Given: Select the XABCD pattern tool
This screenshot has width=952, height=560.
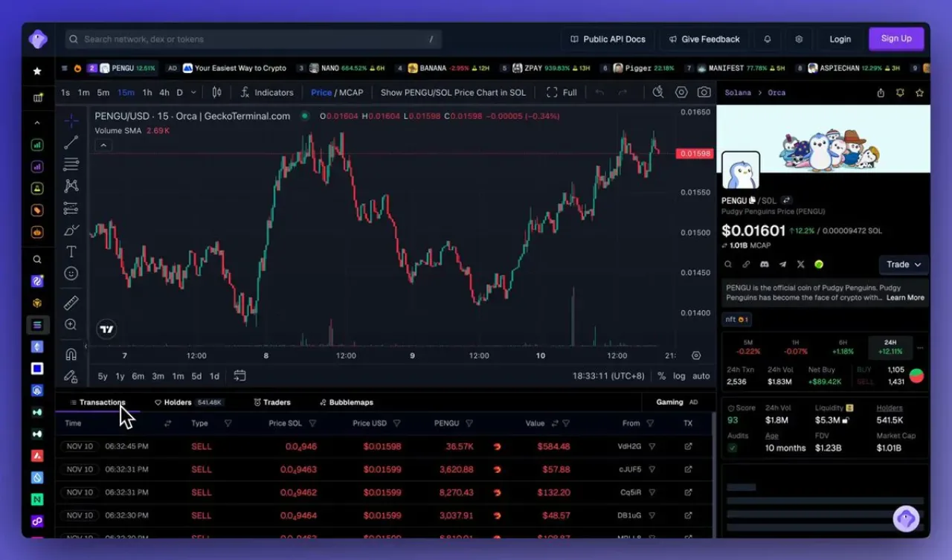Looking at the screenshot, I should point(71,186).
